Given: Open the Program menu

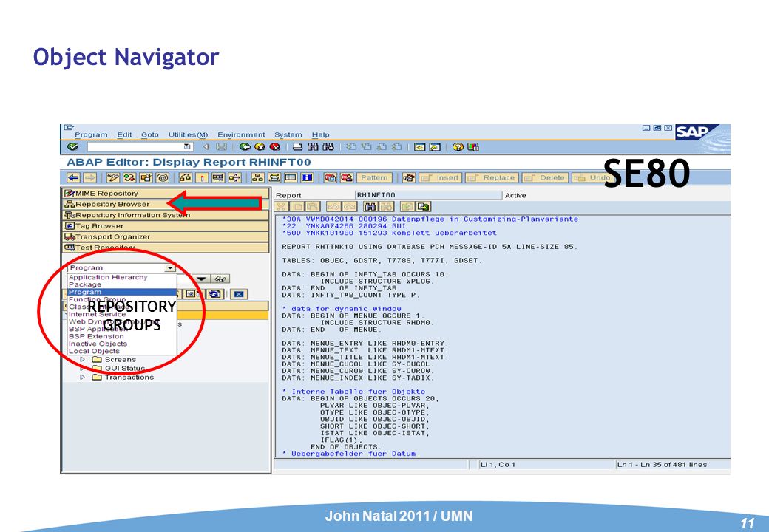Looking at the screenshot, I should point(91,134).
